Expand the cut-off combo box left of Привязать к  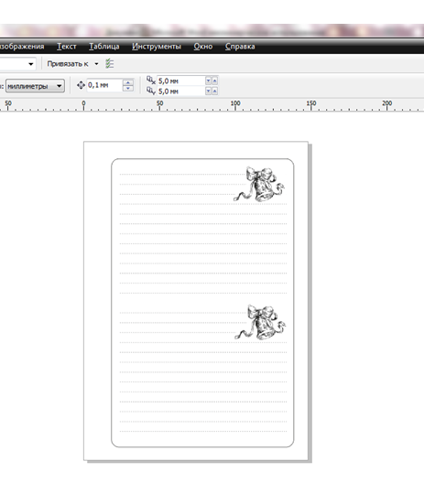[x=31, y=64]
